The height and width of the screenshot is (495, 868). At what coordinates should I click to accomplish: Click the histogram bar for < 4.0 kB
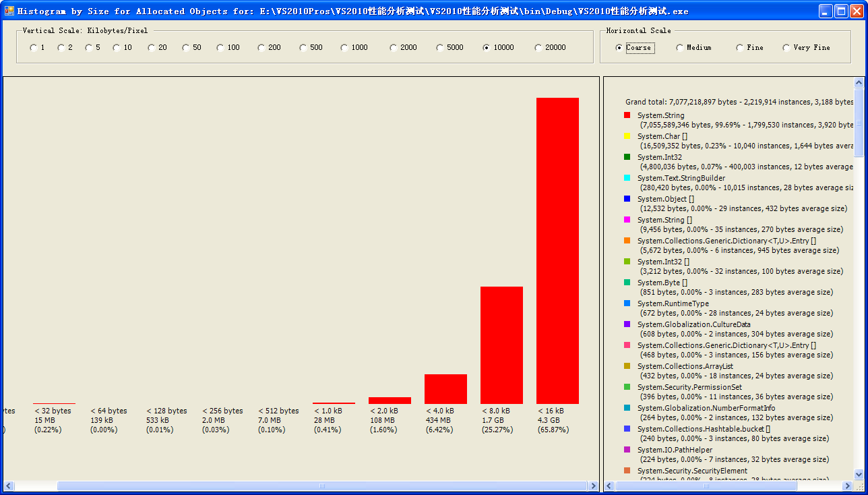click(x=445, y=389)
